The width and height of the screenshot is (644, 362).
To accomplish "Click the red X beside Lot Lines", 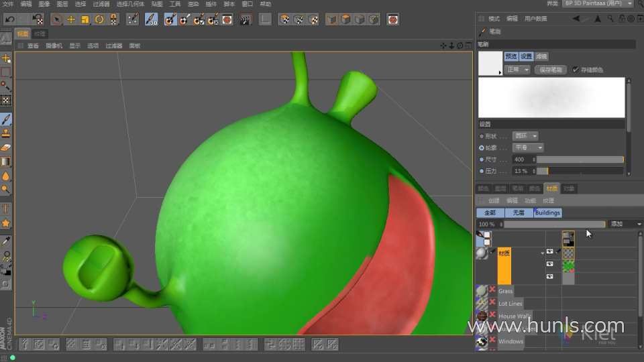I will [492, 302].
